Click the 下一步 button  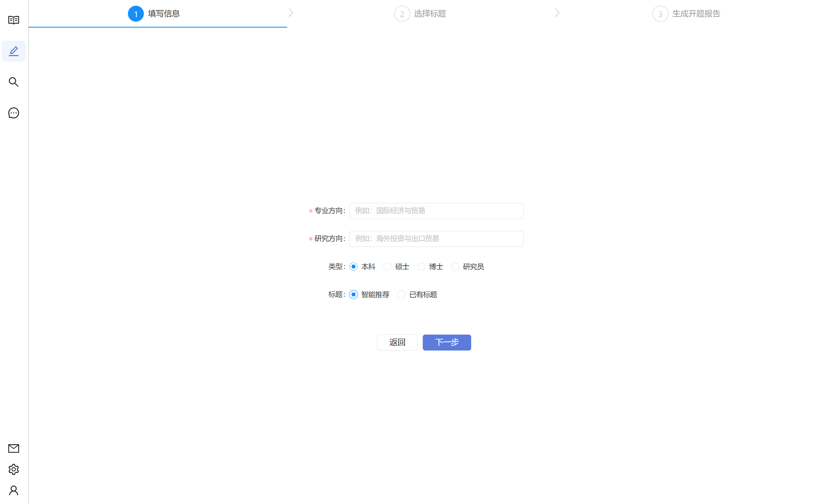[447, 342]
